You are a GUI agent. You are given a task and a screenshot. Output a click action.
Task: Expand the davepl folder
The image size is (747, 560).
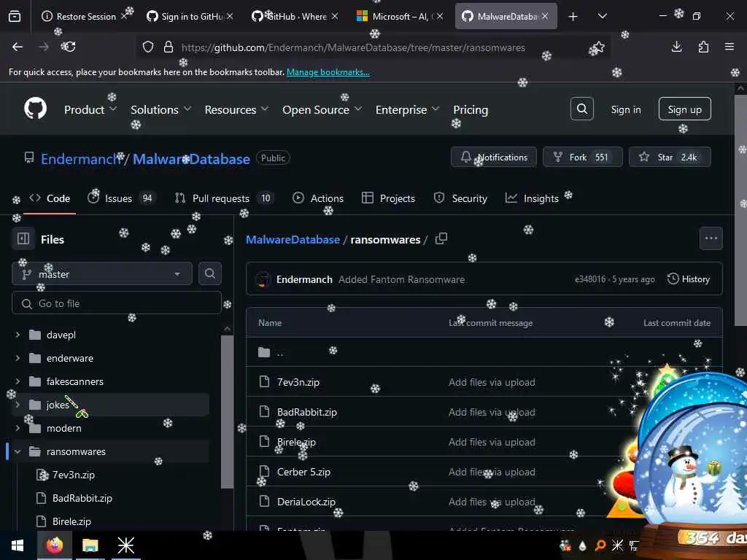pos(18,335)
